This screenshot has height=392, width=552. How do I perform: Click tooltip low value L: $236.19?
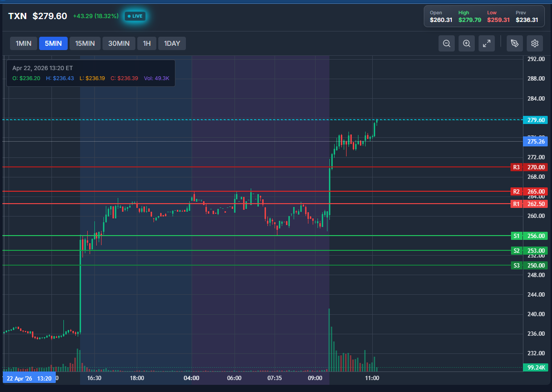point(92,78)
